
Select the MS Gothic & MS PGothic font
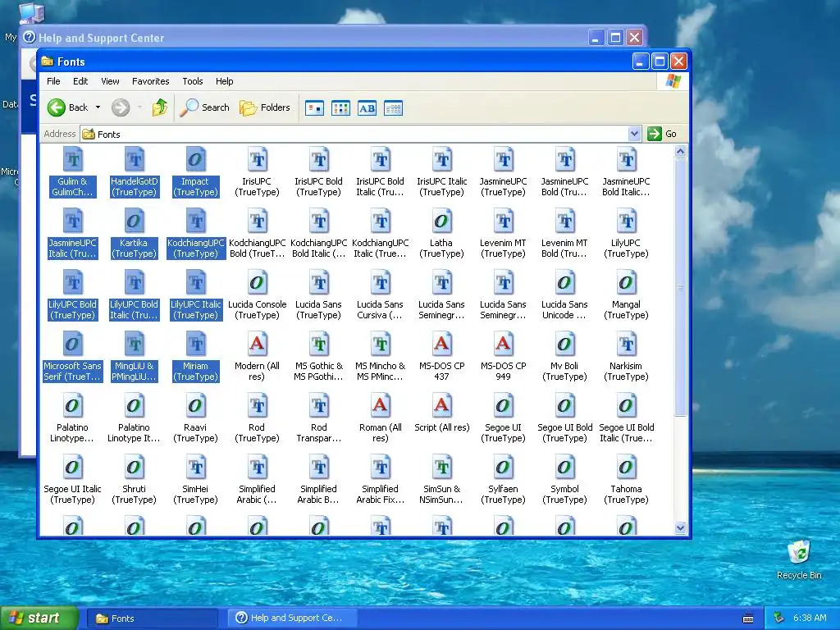click(x=319, y=358)
